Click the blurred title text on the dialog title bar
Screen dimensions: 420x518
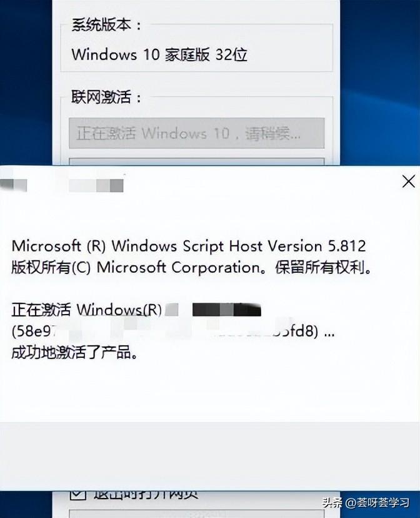[x=96, y=186]
